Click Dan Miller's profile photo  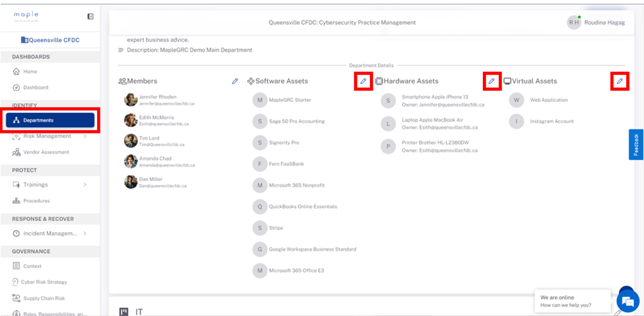point(131,182)
